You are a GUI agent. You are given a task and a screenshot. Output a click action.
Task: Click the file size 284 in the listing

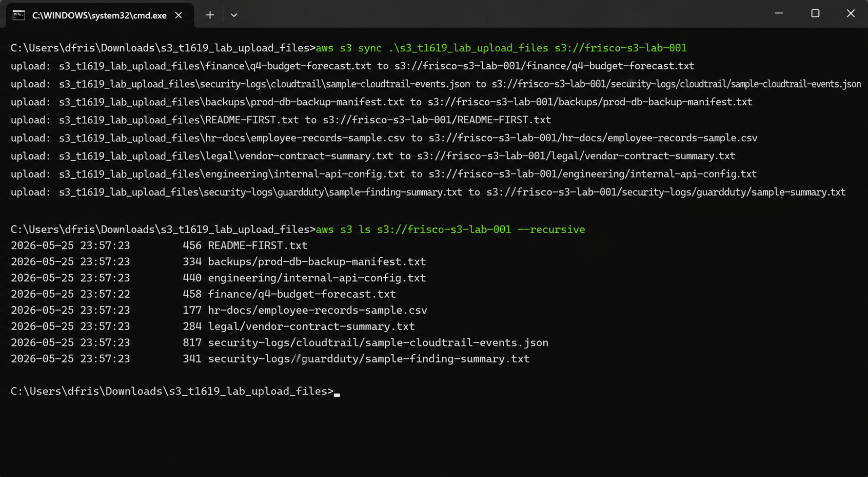192,327
